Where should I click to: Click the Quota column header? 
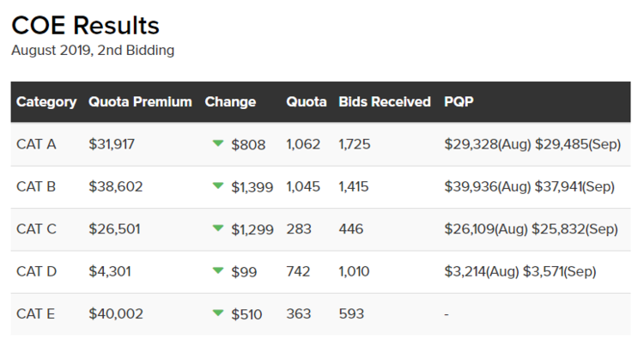307,101
